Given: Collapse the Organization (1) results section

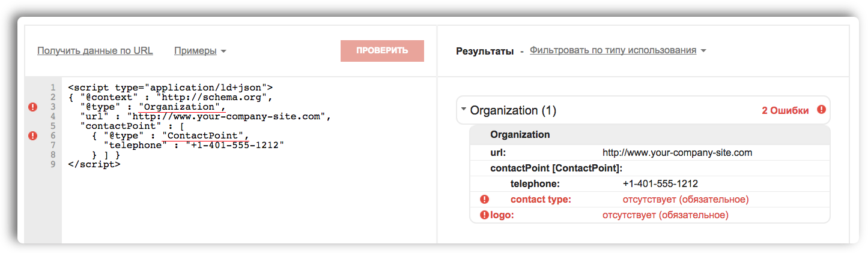Looking at the screenshot, I should click(464, 110).
